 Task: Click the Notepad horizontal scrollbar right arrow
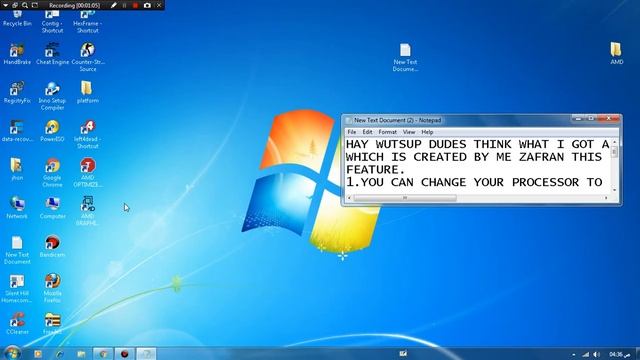click(607, 198)
